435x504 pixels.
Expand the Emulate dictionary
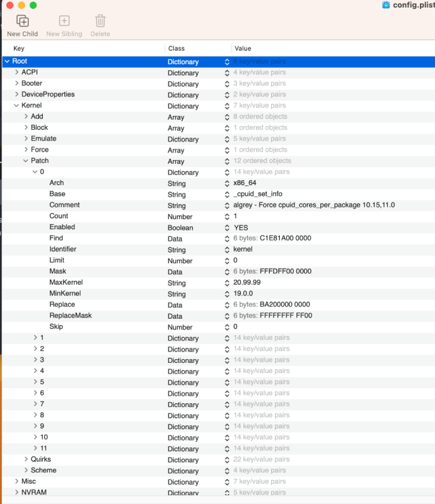point(26,139)
